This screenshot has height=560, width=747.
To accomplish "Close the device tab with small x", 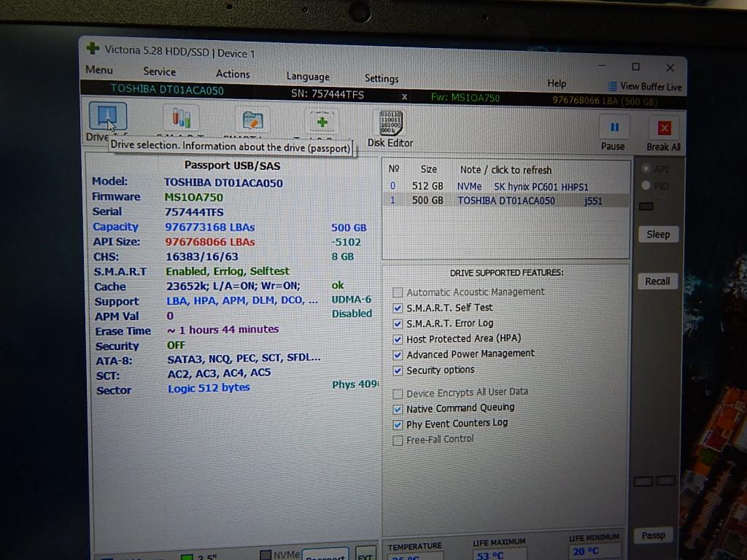I will [404, 97].
